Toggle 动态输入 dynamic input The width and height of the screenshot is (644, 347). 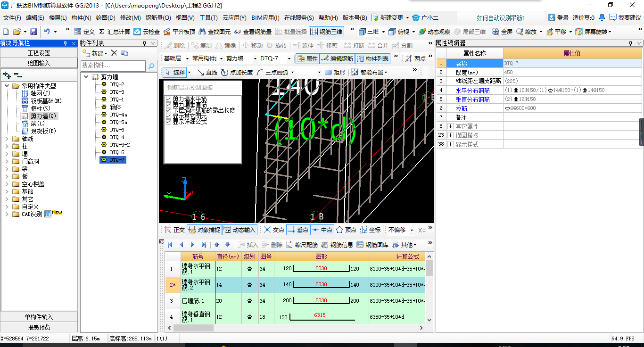pos(239,230)
